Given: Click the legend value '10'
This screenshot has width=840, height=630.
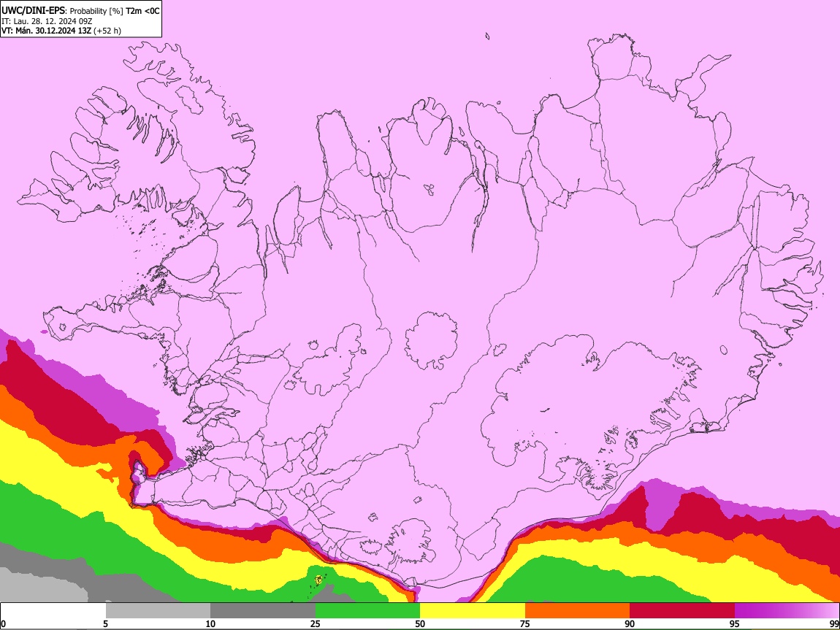Looking at the screenshot, I should point(210,623).
